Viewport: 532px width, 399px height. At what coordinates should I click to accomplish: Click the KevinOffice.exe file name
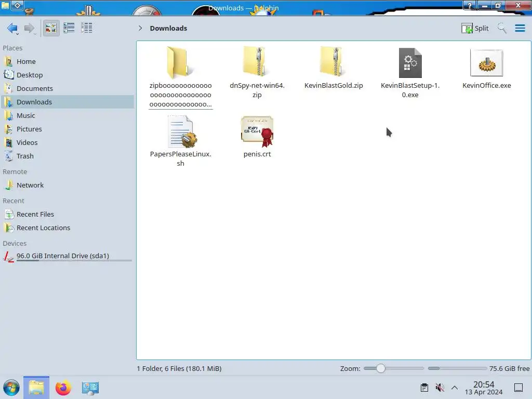[x=486, y=86]
